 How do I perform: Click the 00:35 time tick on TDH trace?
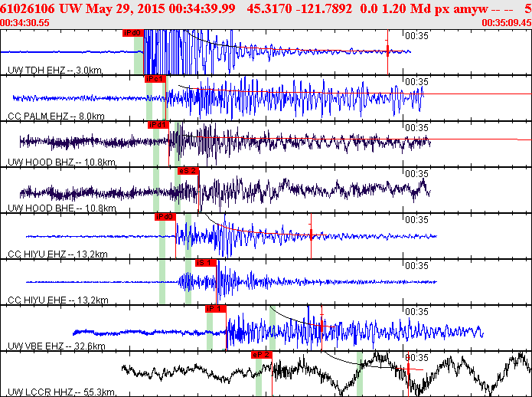point(416,36)
